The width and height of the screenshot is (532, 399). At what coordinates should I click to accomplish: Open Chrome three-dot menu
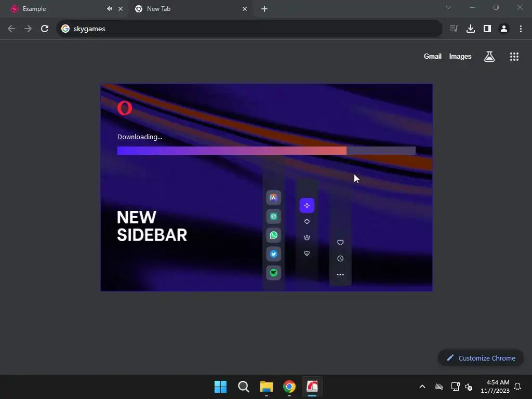pyautogui.click(x=521, y=29)
